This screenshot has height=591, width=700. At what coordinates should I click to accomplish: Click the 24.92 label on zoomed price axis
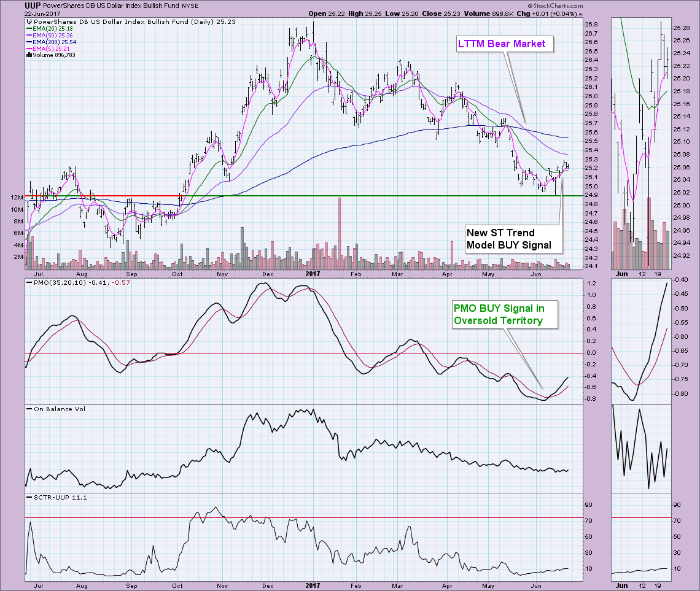coord(681,255)
